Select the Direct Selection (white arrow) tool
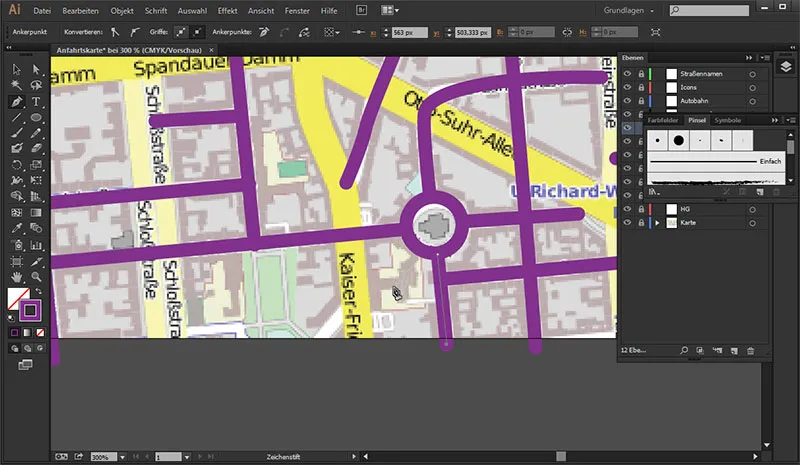Viewport: 800px width, 465px height. point(36,69)
